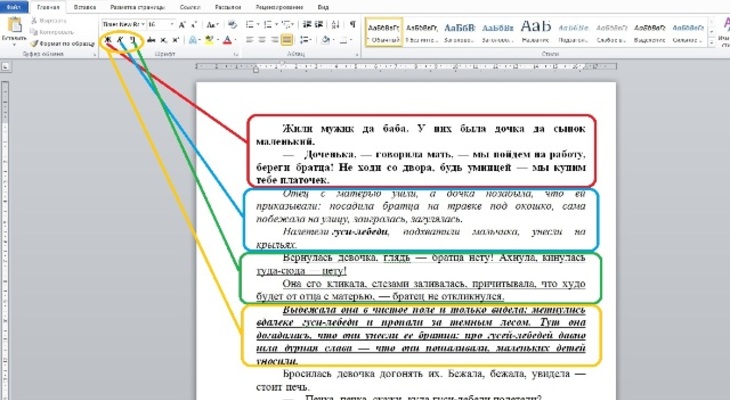Open the clipboard pane launcher in Буфер обмена
730x400 pixels.
[x=95, y=55]
